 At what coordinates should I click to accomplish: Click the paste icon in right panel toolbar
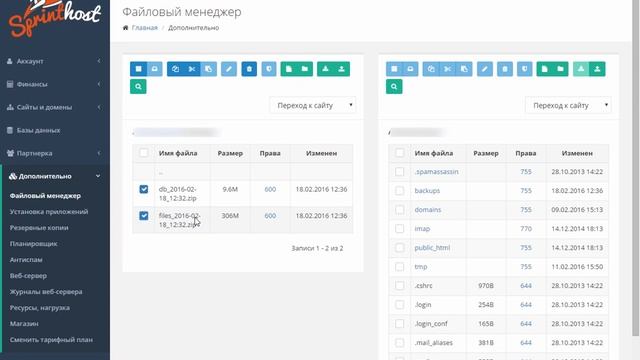(464, 69)
